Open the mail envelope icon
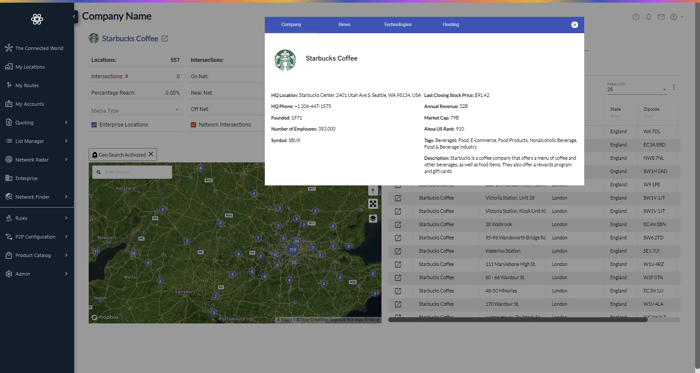This screenshot has width=700, height=373. point(661,17)
